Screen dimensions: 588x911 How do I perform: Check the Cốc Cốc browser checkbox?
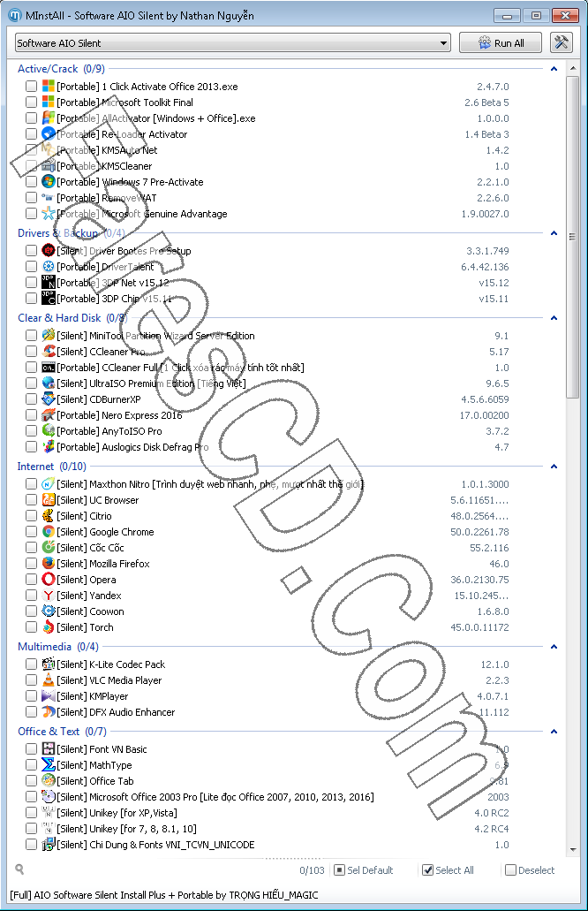point(32,547)
